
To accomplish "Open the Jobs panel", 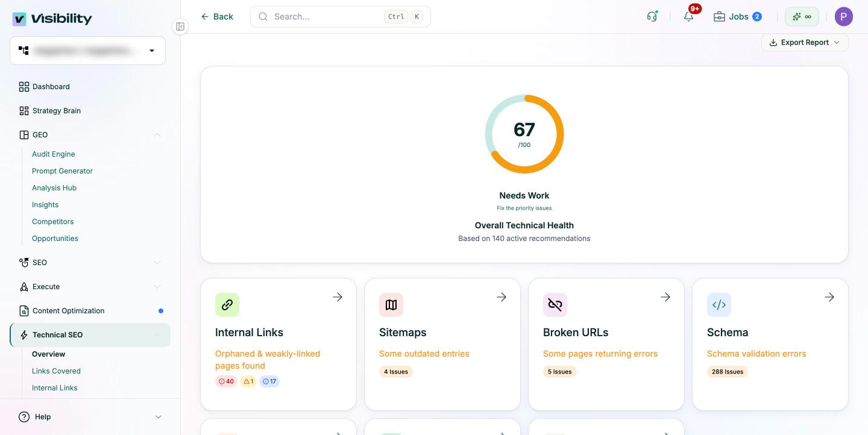I will tap(737, 16).
